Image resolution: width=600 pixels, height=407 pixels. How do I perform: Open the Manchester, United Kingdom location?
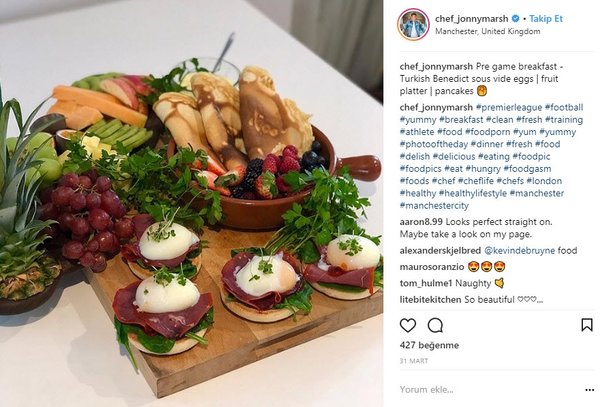click(x=488, y=31)
